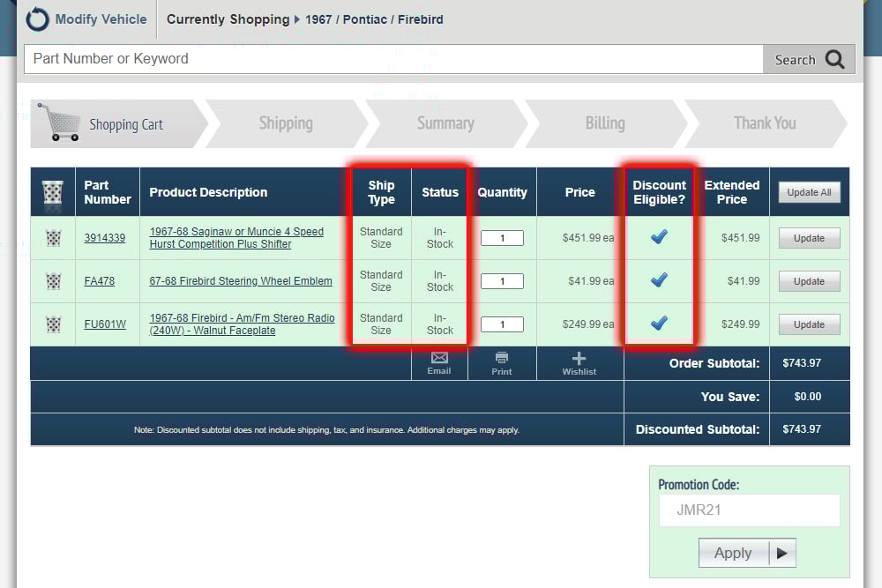Image resolution: width=882 pixels, height=588 pixels.
Task: Click Update for the $249.99 radio row
Action: [810, 324]
